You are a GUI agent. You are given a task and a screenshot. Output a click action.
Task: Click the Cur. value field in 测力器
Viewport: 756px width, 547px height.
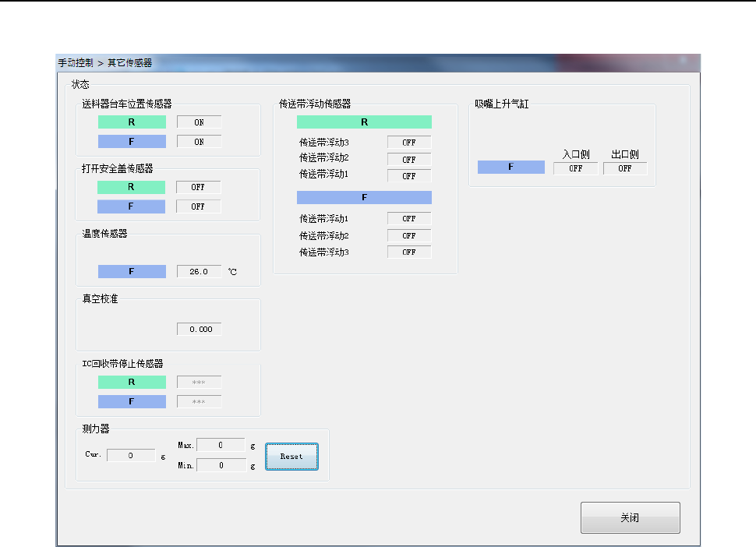pyautogui.click(x=131, y=455)
